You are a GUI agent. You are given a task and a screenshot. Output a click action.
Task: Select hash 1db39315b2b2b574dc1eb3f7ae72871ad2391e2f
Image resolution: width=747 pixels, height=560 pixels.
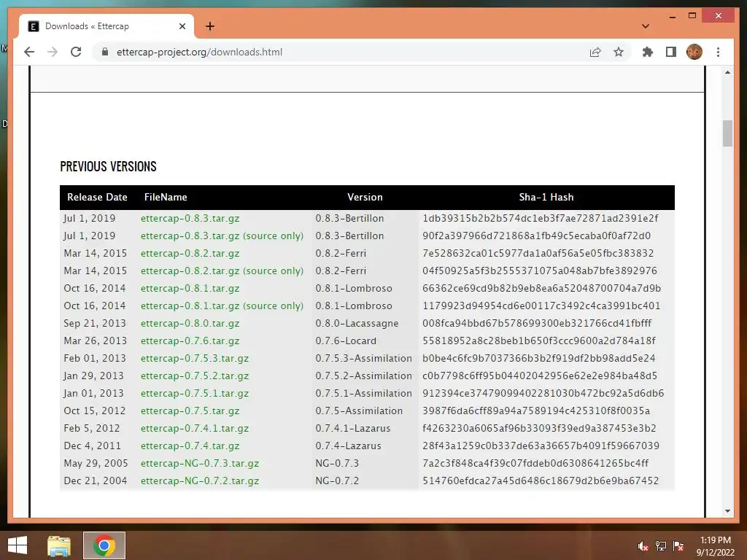[541, 218]
